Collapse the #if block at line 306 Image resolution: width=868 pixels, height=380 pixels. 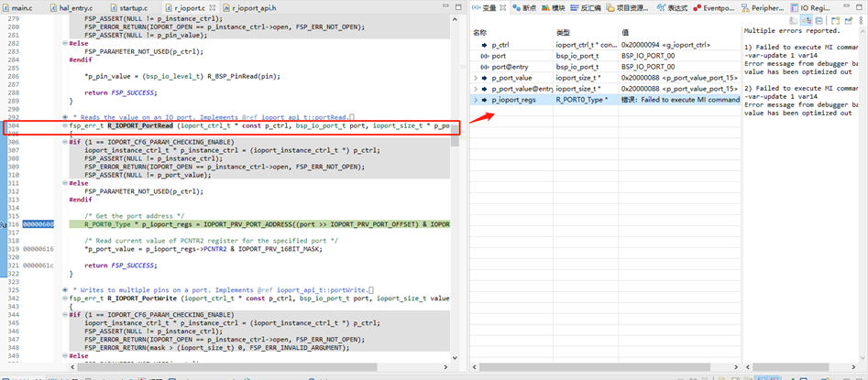[65, 142]
